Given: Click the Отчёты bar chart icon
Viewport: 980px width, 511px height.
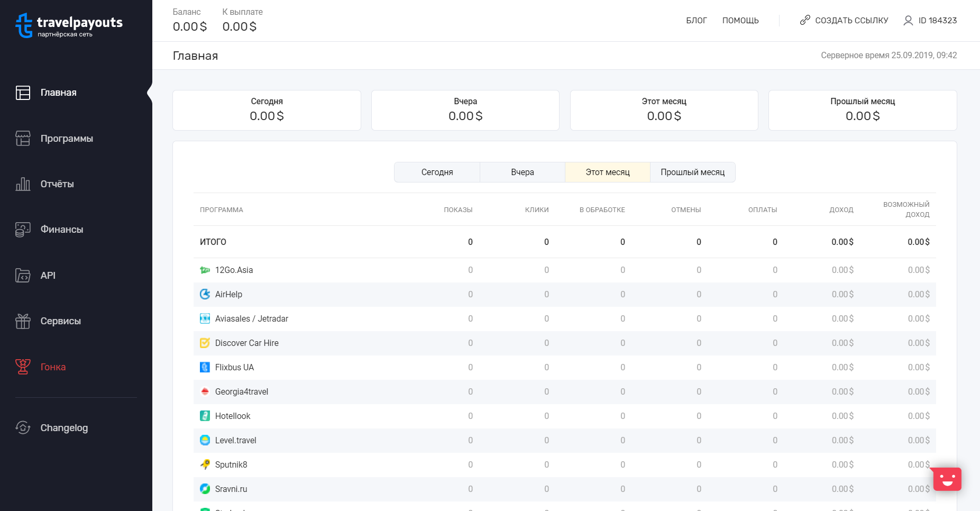Looking at the screenshot, I should coord(23,184).
